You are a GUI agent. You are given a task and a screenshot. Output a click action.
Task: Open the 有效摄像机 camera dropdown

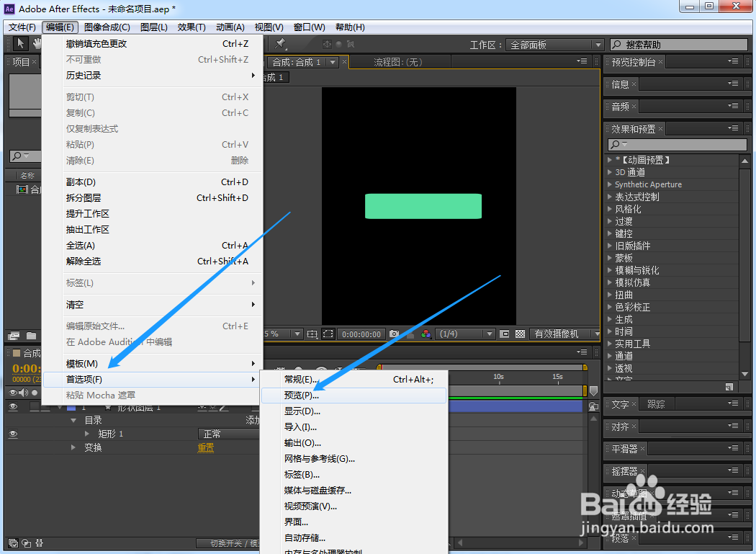[x=565, y=334]
